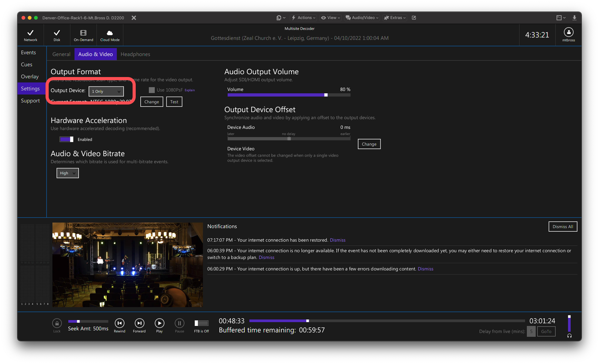Open the Actions lightning bolt menu
This screenshot has width=599, height=364.
(303, 18)
